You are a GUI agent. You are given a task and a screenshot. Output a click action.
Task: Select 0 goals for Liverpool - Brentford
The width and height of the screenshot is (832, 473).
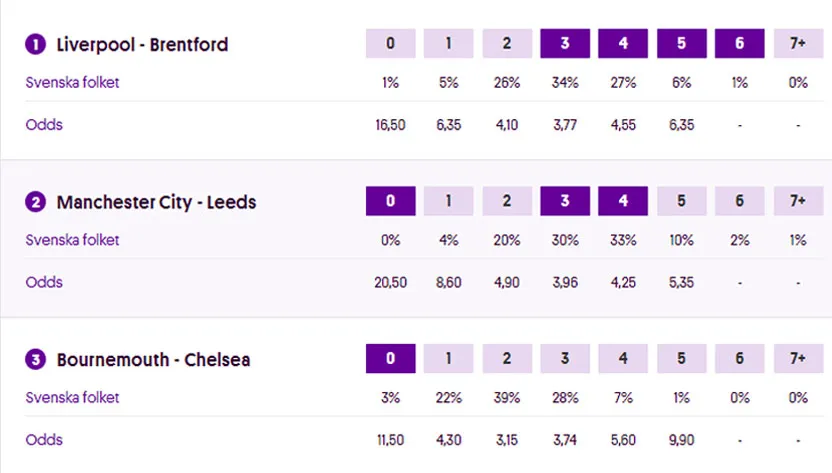coord(390,44)
